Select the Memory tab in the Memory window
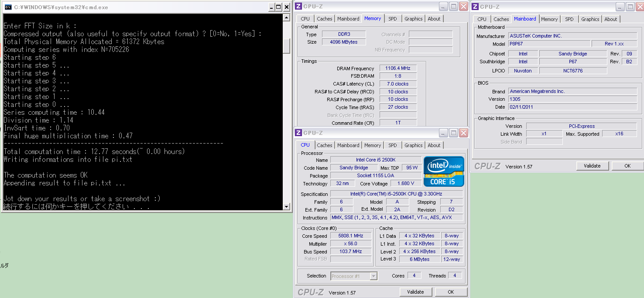Screen dimensions: 644x298 coord(373,18)
